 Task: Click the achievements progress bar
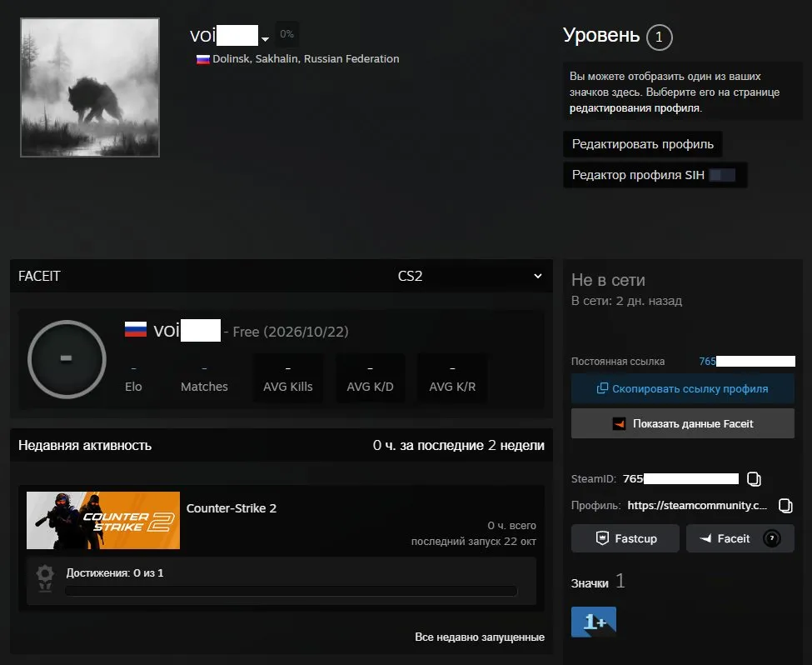[291, 591]
